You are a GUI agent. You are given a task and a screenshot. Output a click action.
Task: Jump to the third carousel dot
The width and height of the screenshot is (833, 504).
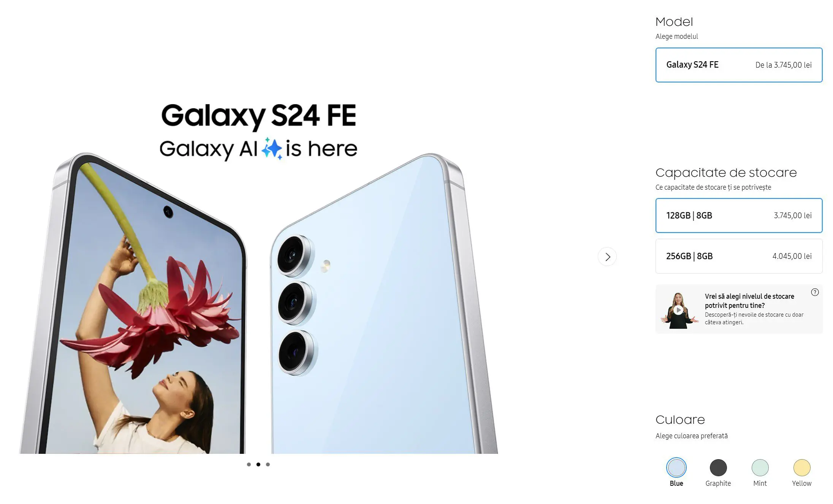click(268, 464)
